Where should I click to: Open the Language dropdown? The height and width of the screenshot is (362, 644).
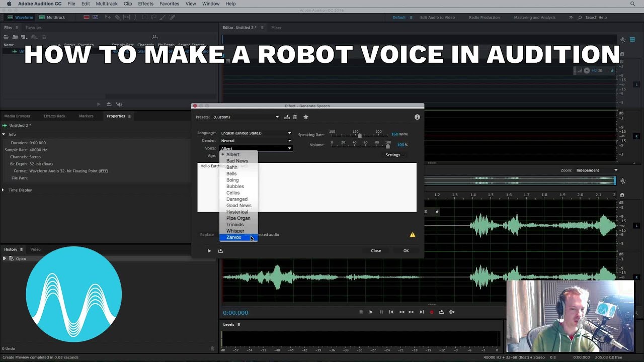256,133
